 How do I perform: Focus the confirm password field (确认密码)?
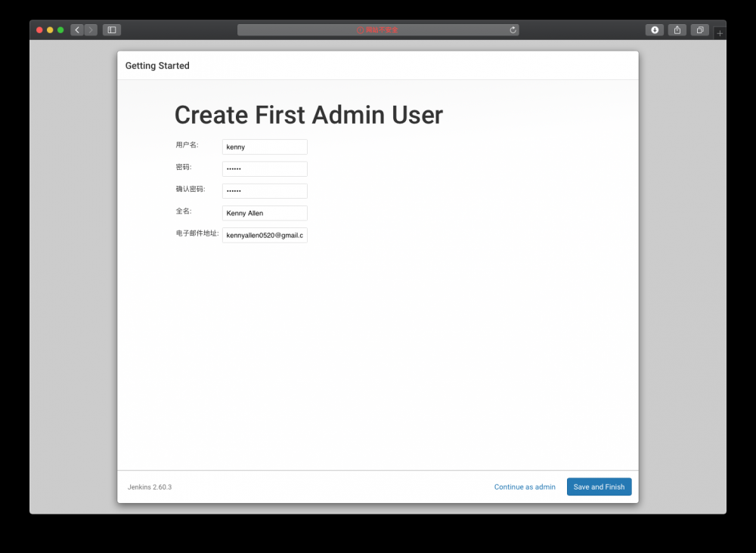265,191
